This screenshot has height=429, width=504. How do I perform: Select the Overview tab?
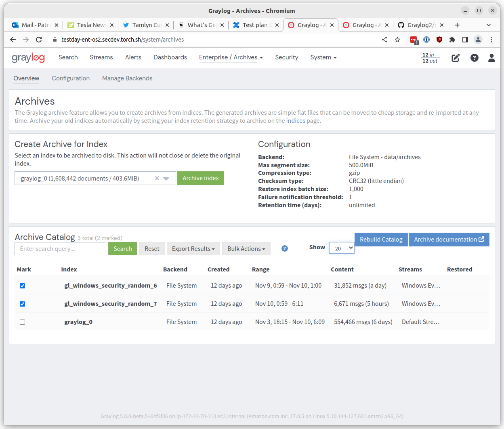26,78
